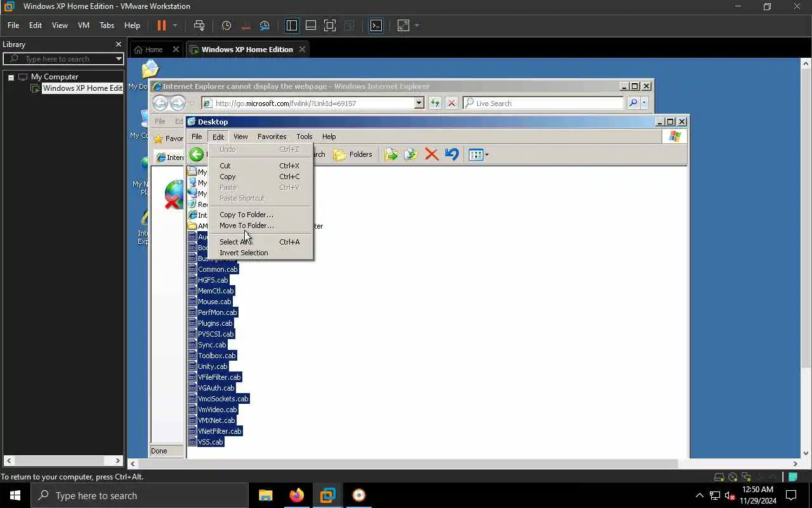The width and height of the screenshot is (812, 508).
Task: Click the VM horizontal scrollbar
Action: pyautogui.click(x=408, y=464)
